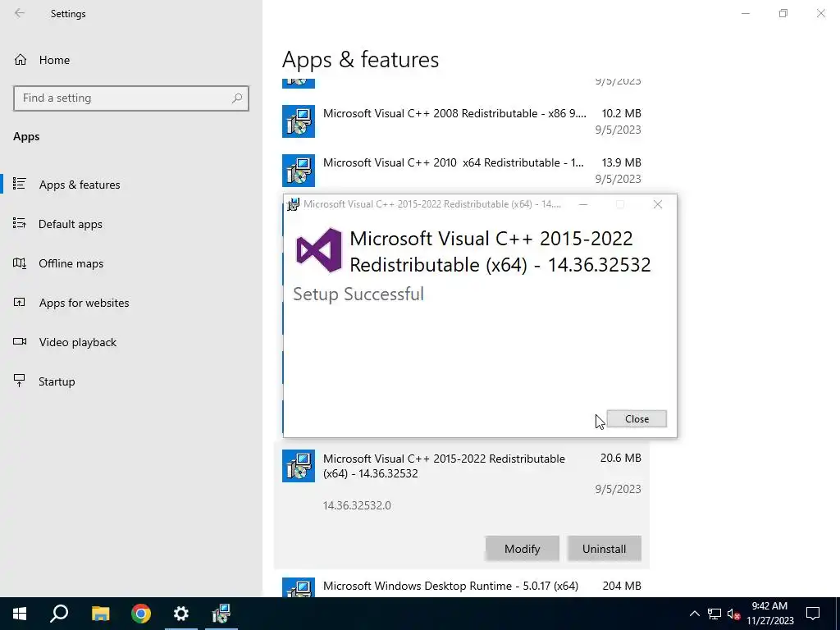Click the setup dialog title bar icon
This screenshot has height=630, width=840.
(293, 204)
